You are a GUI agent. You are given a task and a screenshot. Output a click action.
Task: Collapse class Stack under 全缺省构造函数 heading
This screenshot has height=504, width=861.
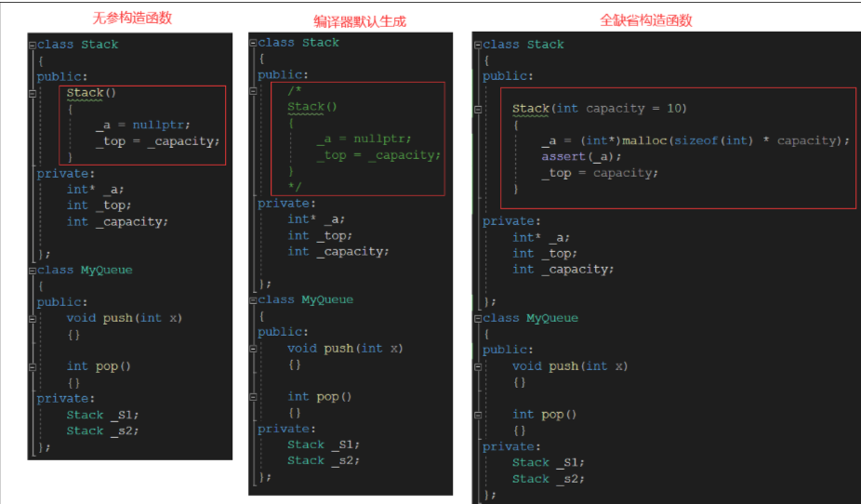[478, 45]
